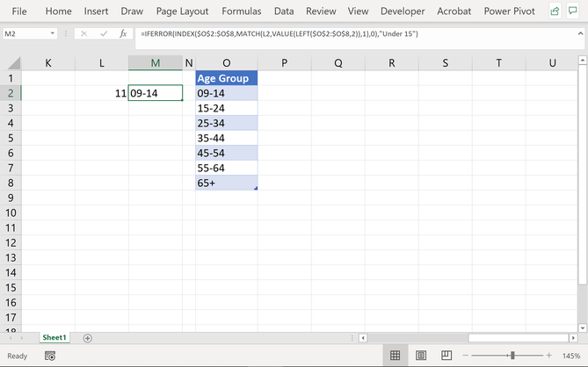This screenshot has height=367, width=588.
Task: Open the Home ribbon tab
Action: click(x=59, y=11)
